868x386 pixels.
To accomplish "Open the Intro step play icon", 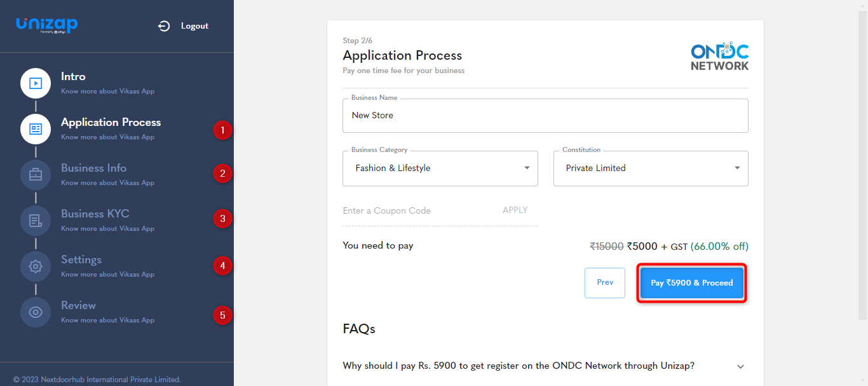I will [36, 83].
